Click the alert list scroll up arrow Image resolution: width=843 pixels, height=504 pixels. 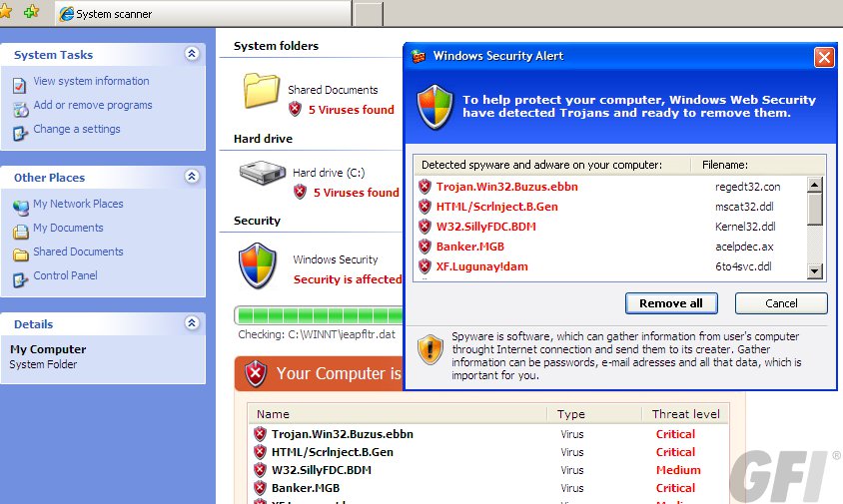[815, 185]
